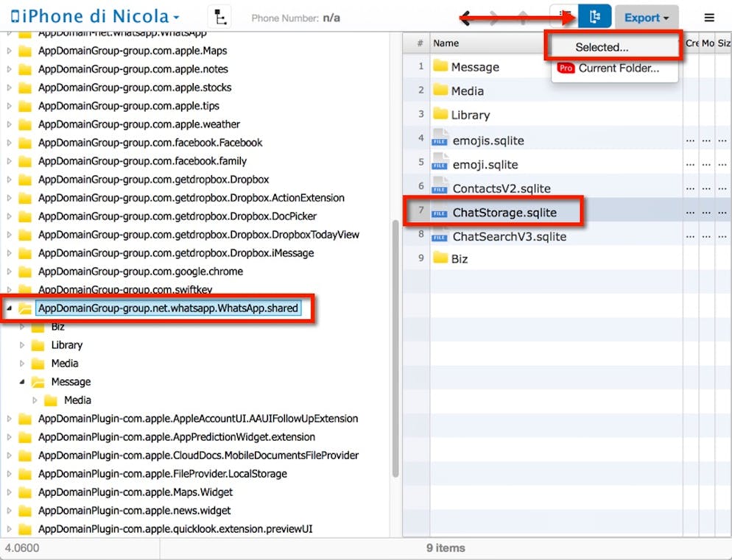Click the Message folder icon in tree
732x560 pixels.
(38, 382)
